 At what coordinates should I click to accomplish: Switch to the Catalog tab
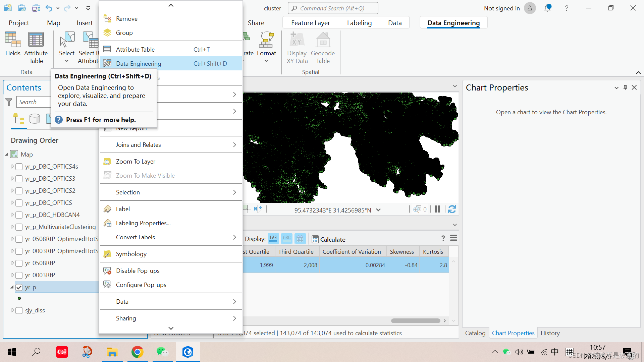475,333
